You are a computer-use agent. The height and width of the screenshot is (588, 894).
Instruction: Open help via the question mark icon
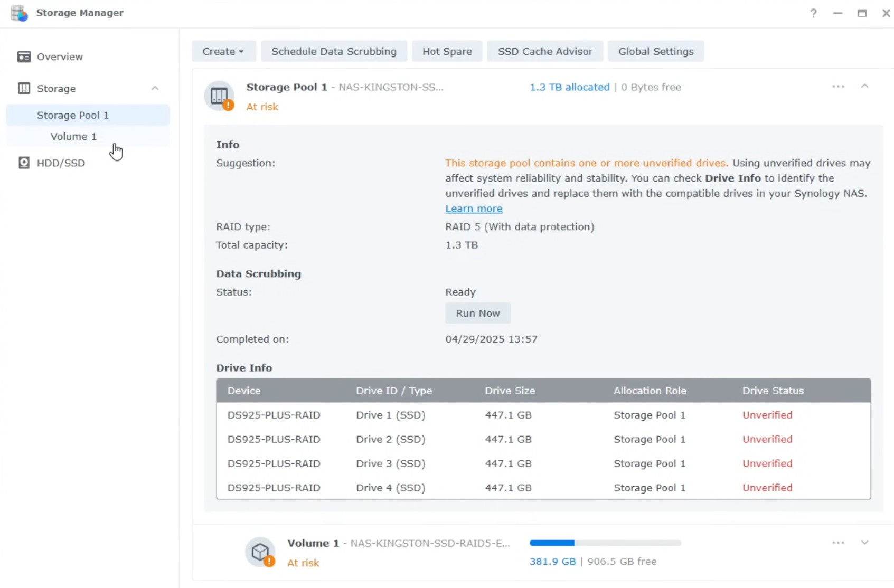[813, 13]
